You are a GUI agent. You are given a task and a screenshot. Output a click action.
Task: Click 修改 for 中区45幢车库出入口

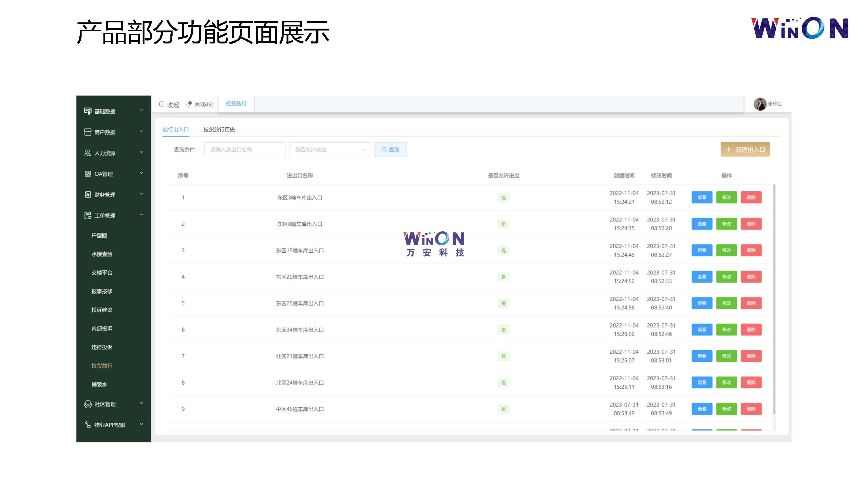point(726,409)
